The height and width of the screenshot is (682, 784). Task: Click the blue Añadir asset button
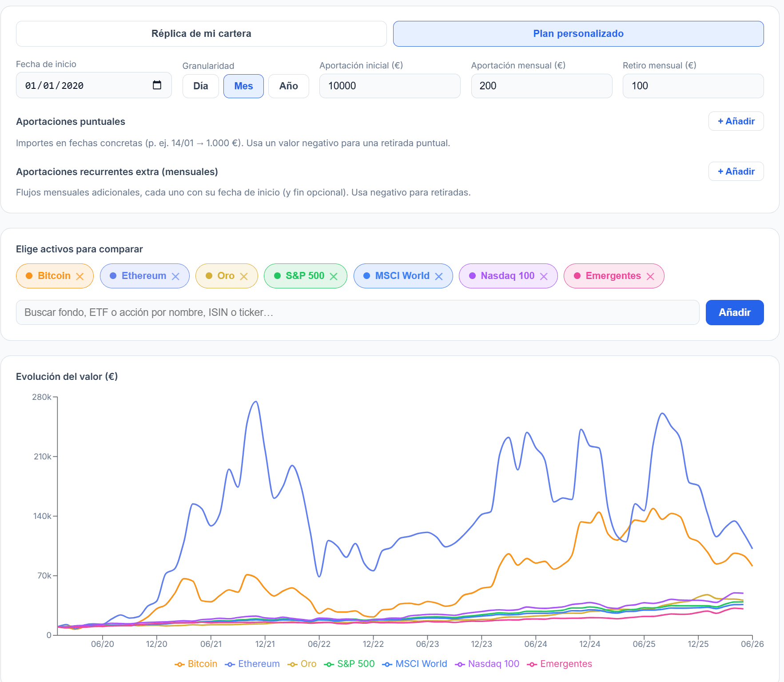[735, 313]
